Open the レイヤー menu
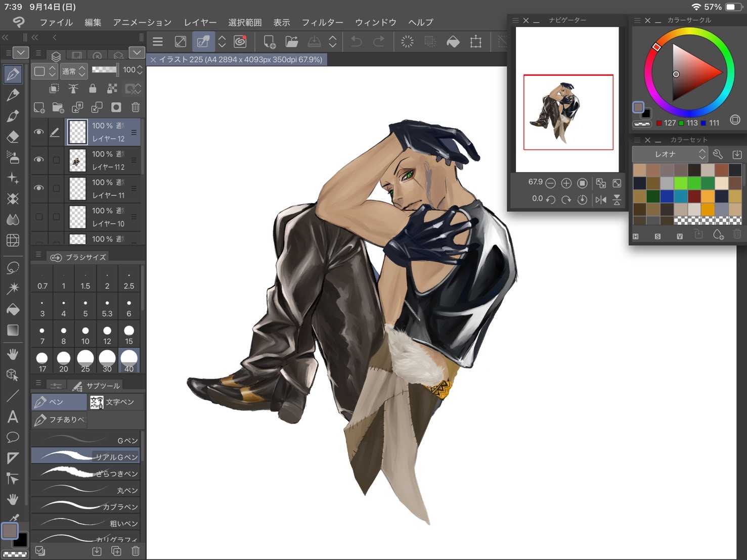The width and height of the screenshot is (747, 560). point(200,22)
